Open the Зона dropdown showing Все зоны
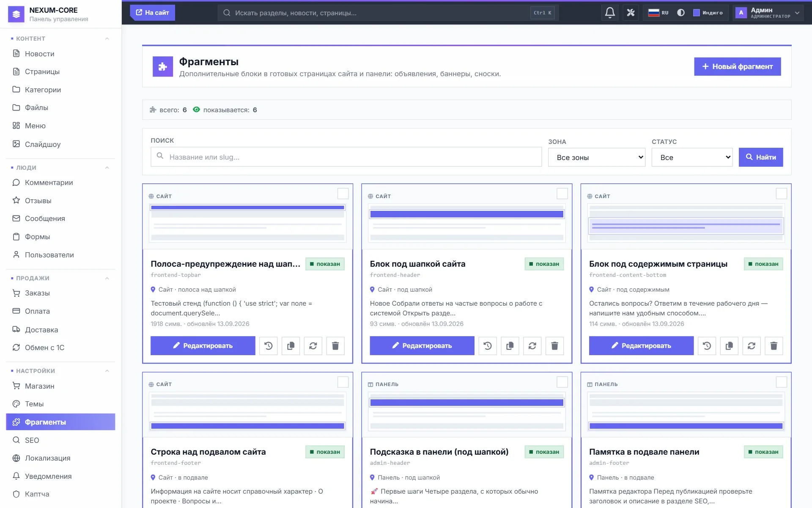 [x=597, y=157]
